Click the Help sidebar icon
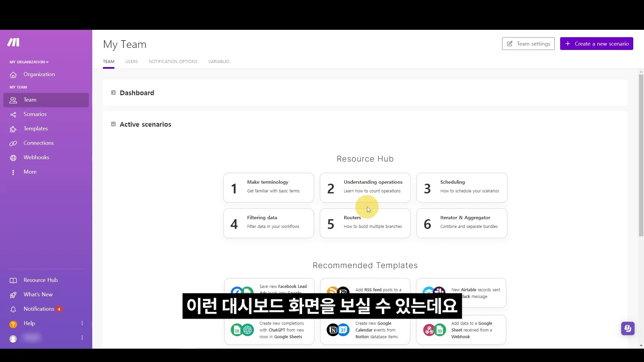This screenshot has height=362, width=644. point(13,323)
